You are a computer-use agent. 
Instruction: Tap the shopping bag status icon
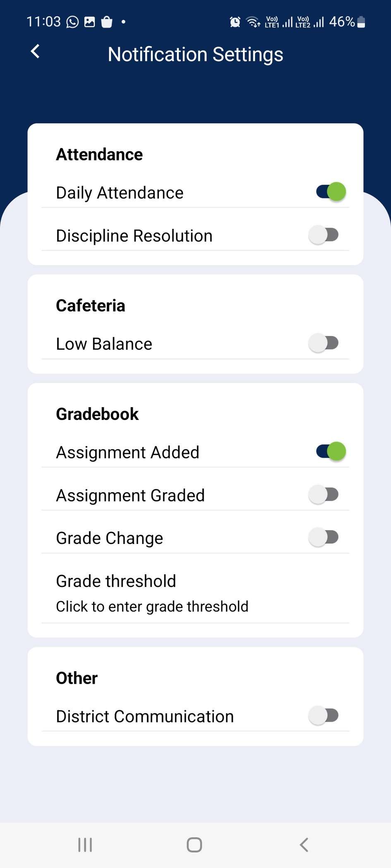pos(107,22)
